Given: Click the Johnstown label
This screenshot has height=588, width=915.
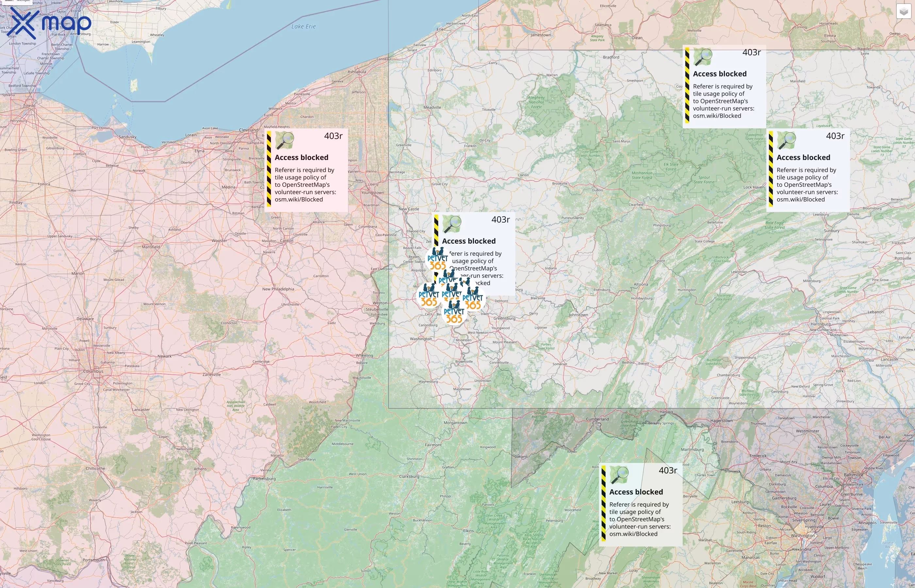Looking at the screenshot, I should [x=578, y=315].
